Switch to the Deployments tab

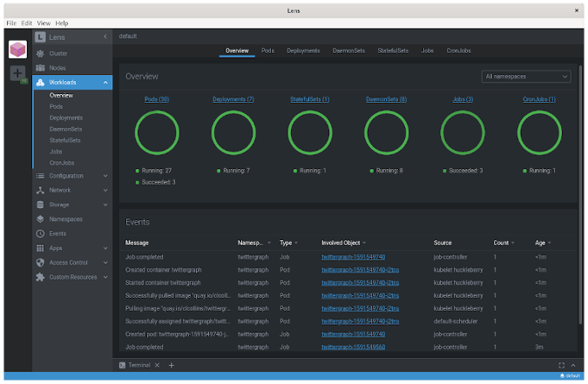(303, 51)
